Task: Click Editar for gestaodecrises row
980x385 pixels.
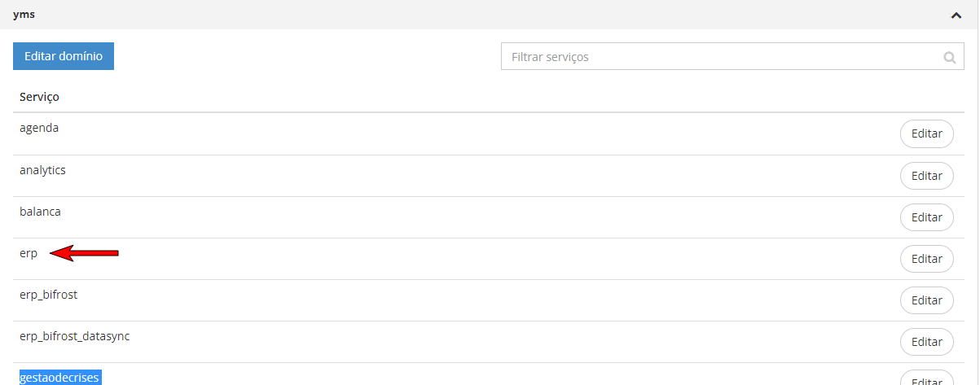Action: [x=926, y=379]
